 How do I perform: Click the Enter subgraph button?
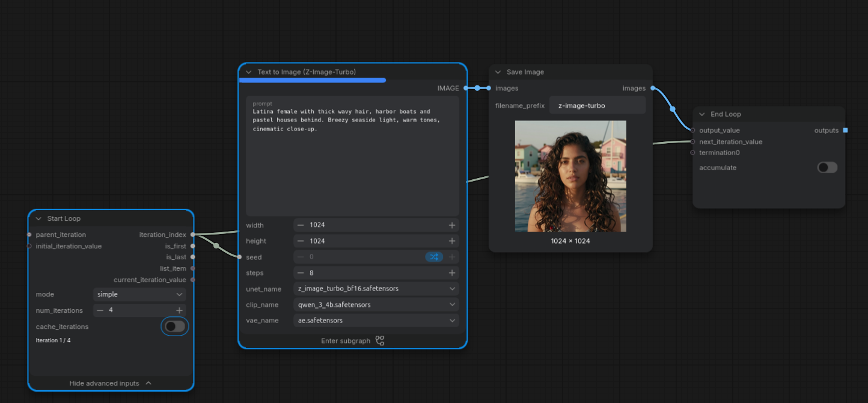tap(352, 340)
